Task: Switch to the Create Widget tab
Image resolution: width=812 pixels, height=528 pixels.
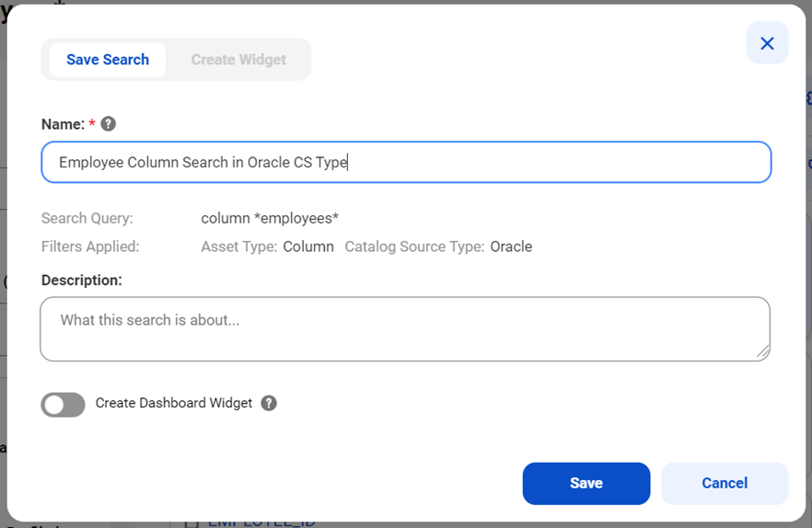Action: pos(238,60)
